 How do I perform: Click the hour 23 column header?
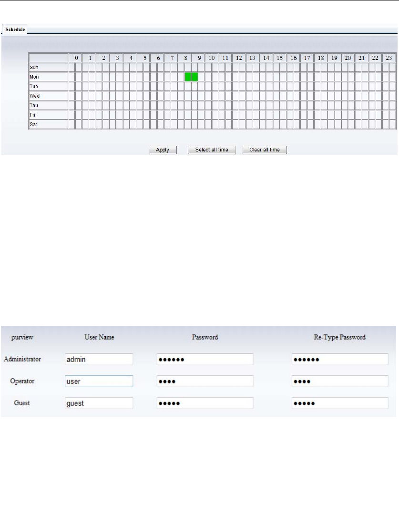[389, 58]
